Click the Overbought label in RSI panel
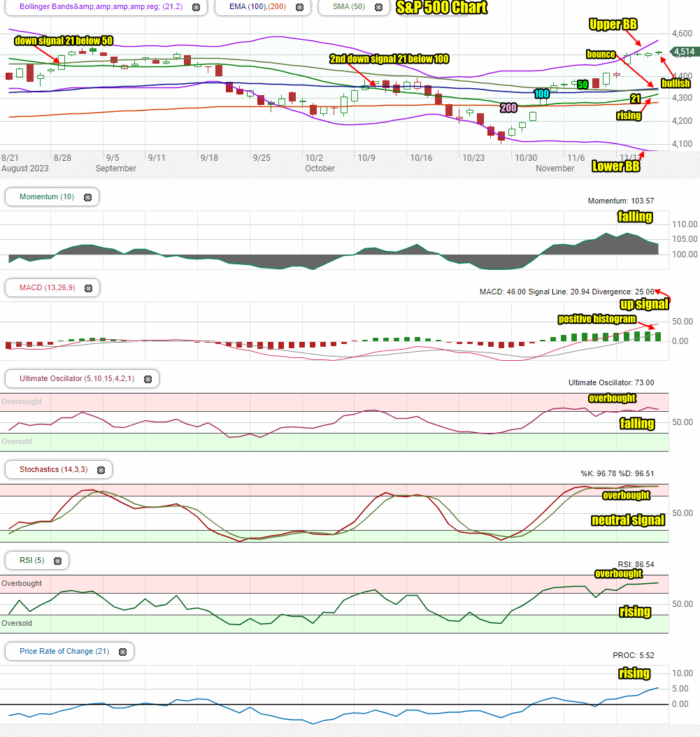Image resolution: width=700 pixels, height=737 pixels. tap(22, 583)
